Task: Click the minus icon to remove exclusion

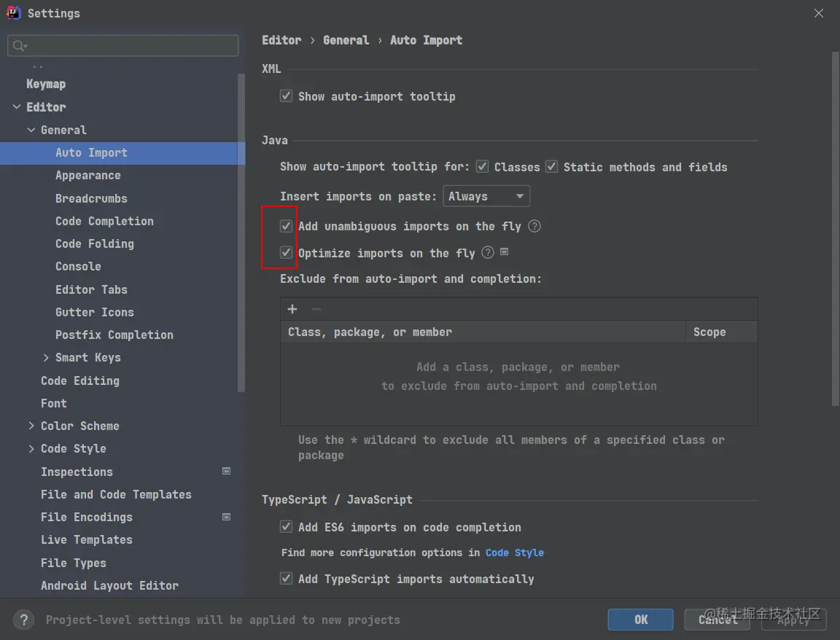Action: (x=316, y=309)
